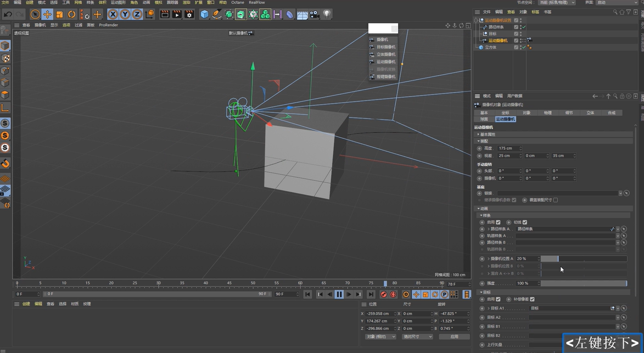Toggle the 切线 checkbox in 样条 section
This screenshot has height=353, width=644.
tap(525, 222)
